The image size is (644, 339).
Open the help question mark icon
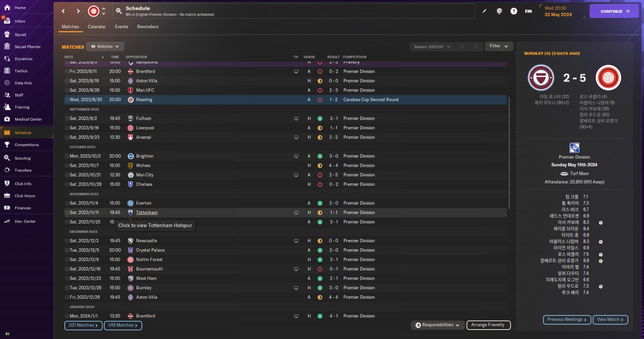click(x=514, y=11)
